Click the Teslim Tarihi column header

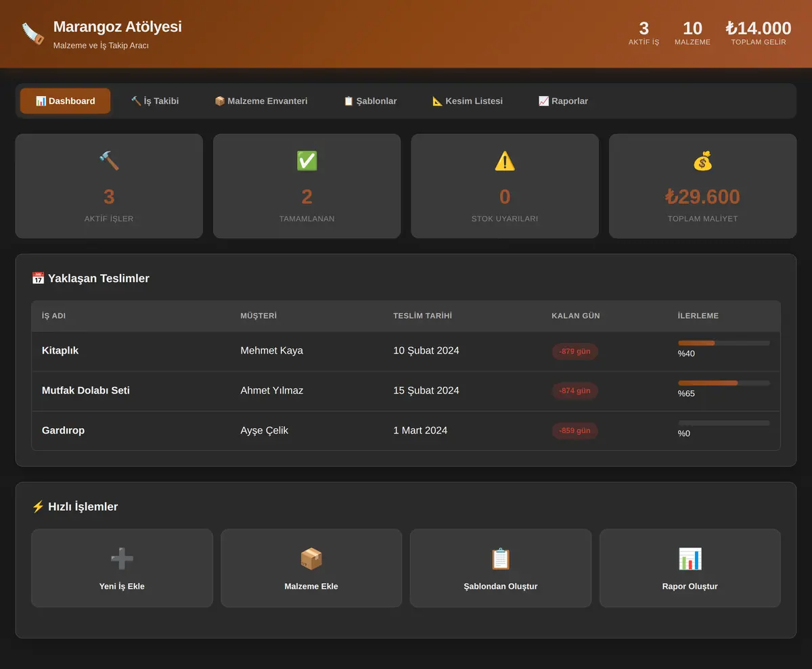[423, 316]
